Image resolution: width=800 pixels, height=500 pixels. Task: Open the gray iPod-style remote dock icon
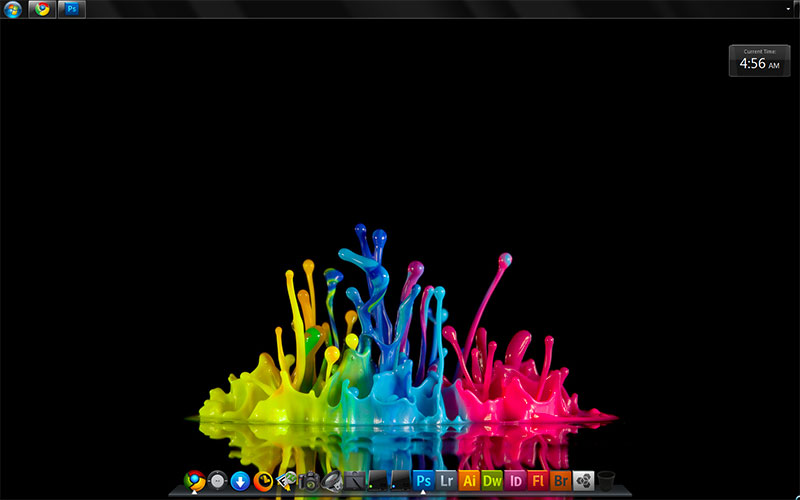point(217,481)
